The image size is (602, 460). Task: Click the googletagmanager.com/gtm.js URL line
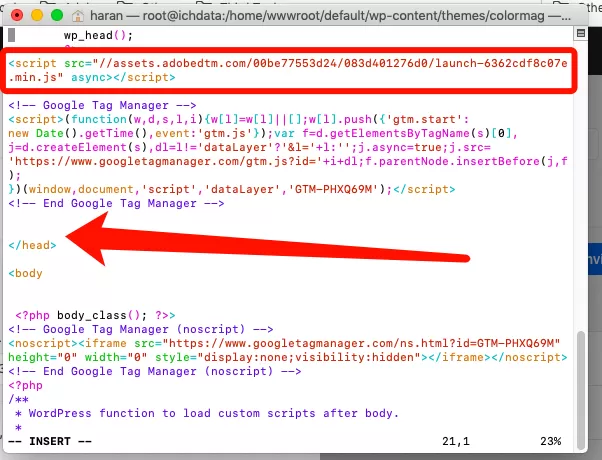[288, 161]
